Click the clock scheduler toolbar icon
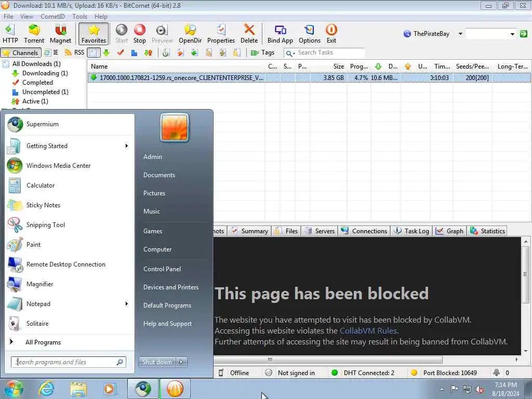 tap(166, 52)
